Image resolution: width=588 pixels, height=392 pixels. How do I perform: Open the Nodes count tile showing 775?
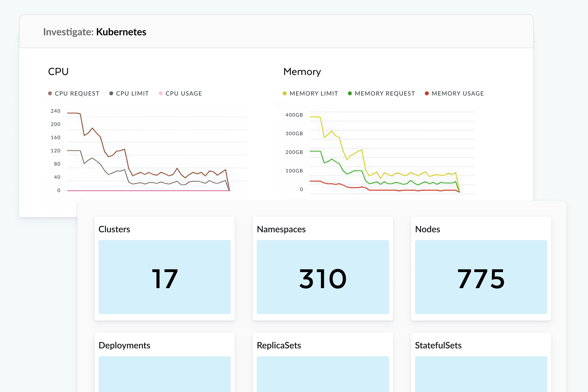[481, 277]
